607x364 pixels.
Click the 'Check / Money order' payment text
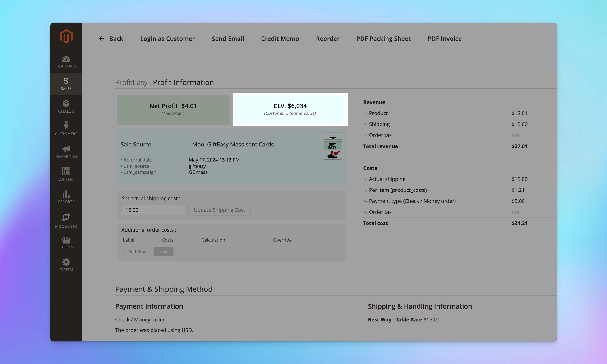[x=140, y=320]
